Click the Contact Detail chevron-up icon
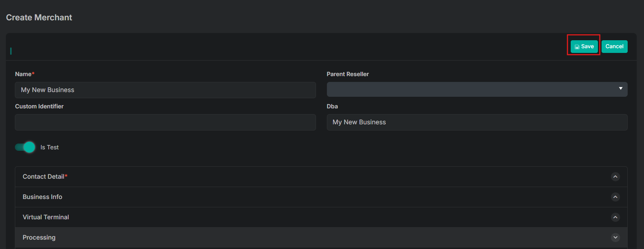This screenshot has height=249, width=644. click(x=615, y=177)
